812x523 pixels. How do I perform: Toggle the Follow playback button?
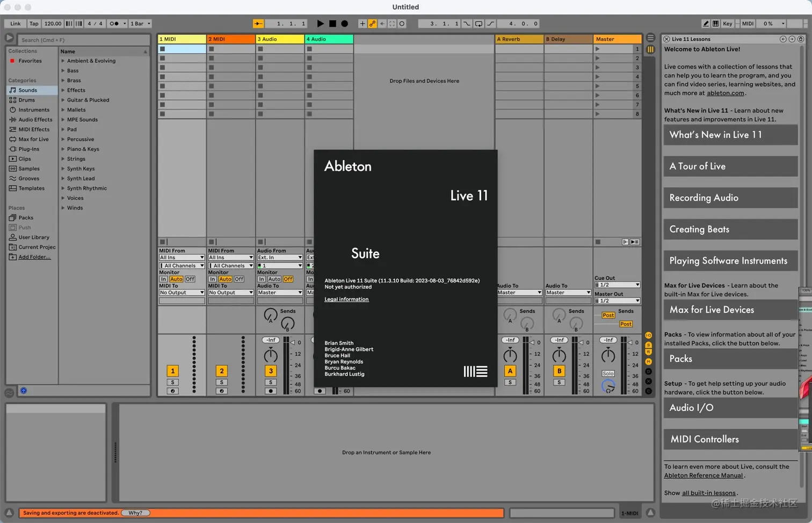(x=258, y=24)
